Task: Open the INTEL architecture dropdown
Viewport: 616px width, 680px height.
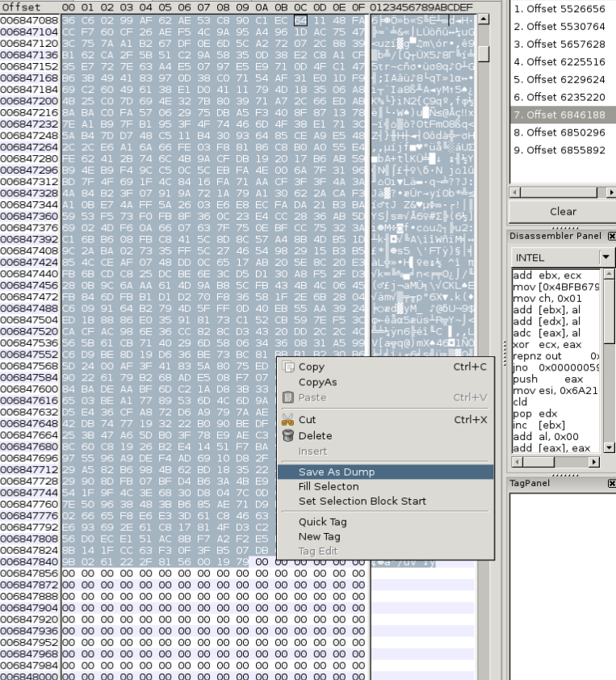Action: (x=606, y=257)
